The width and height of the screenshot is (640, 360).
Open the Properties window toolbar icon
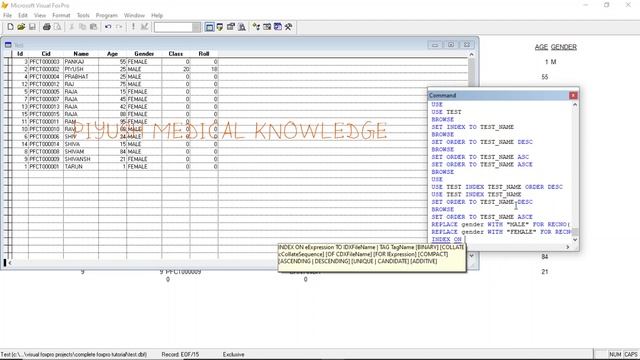(231, 27)
